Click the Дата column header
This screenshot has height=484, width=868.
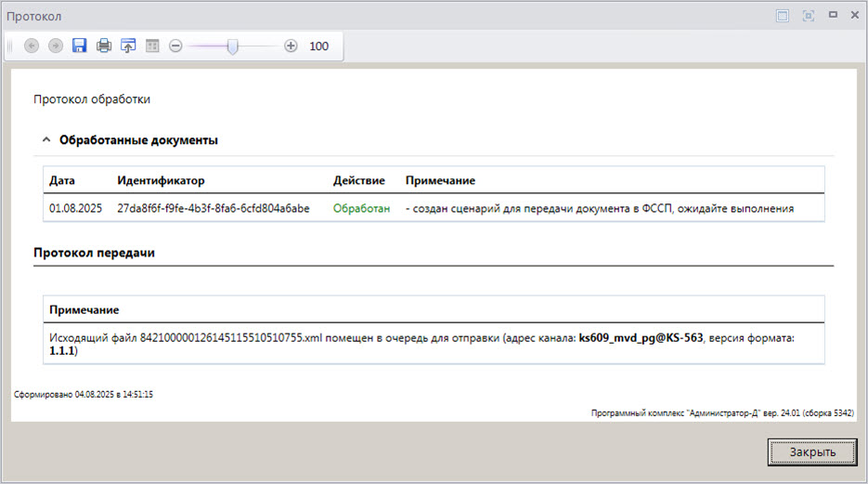[x=62, y=180]
